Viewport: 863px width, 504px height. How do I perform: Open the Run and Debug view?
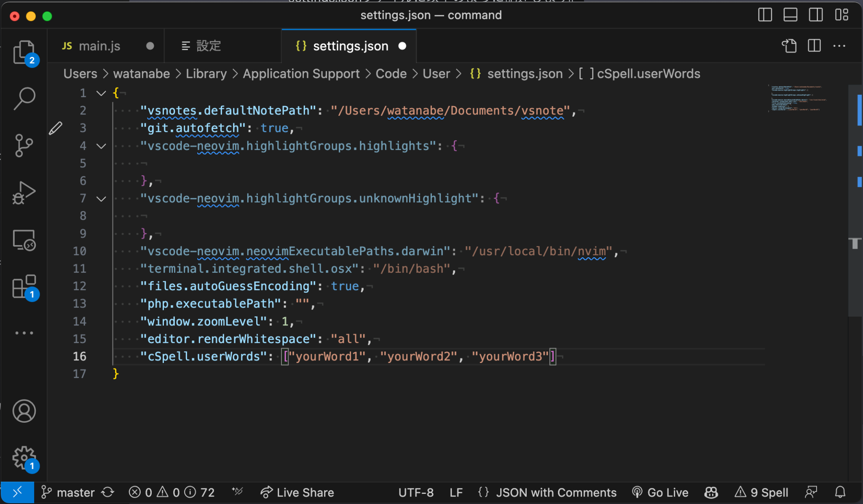pos(24,193)
